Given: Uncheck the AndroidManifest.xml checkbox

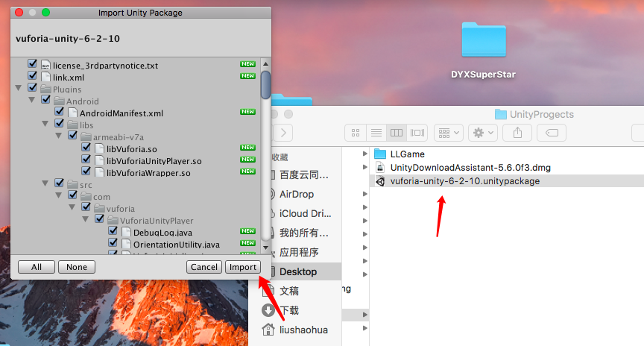Looking at the screenshot, I should click(x=59, y=111).
